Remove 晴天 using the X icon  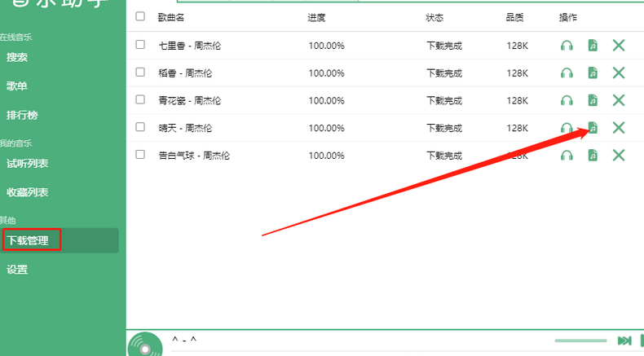coord(619,128)
